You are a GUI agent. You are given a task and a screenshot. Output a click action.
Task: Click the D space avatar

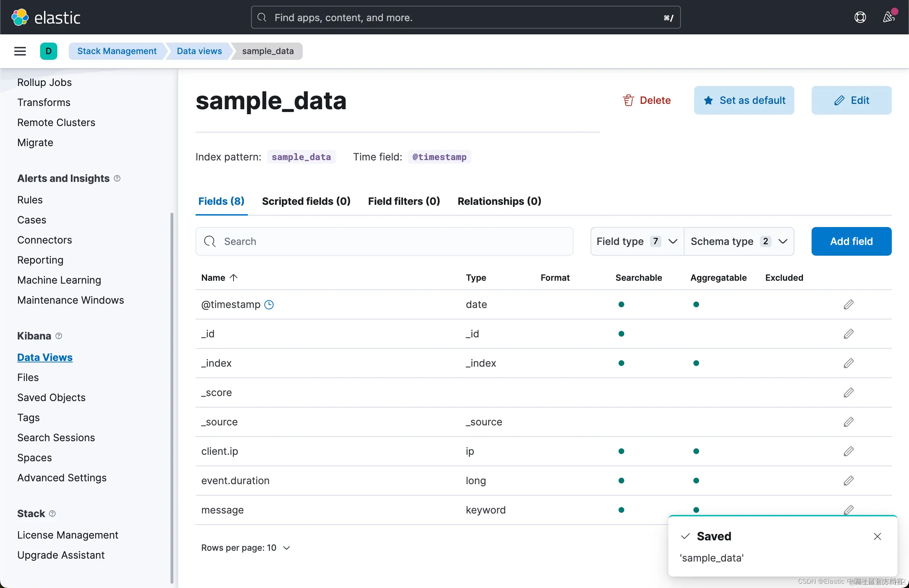(48, 51)
